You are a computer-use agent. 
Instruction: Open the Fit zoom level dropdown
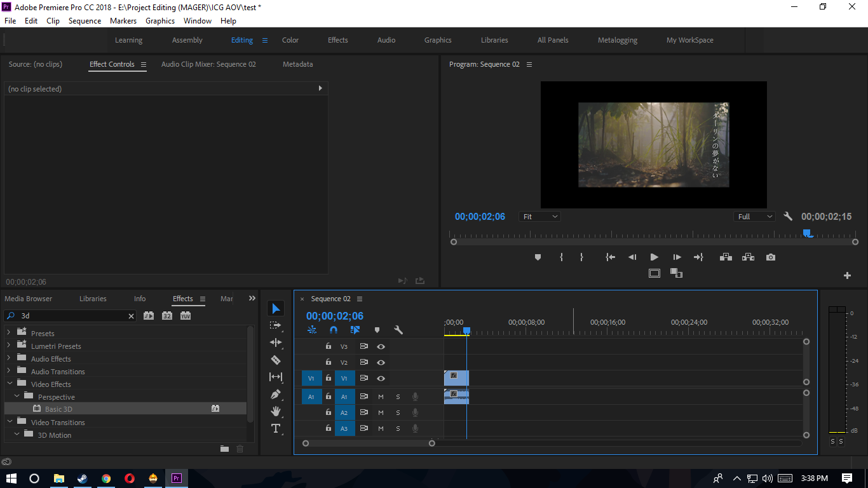pyautogui.click(x=539, y=217)
